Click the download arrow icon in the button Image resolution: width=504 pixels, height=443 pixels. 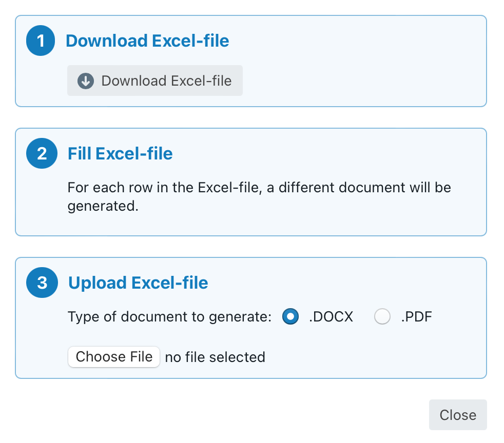click(86, 81)
